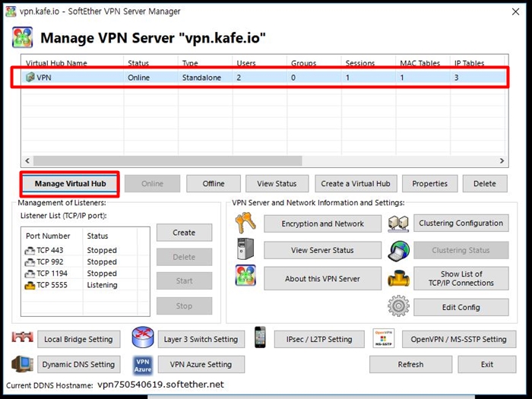Click the VPN Azure blue badge icon
This screenshot has height=399, width=532.
click(x=143, y=365)
